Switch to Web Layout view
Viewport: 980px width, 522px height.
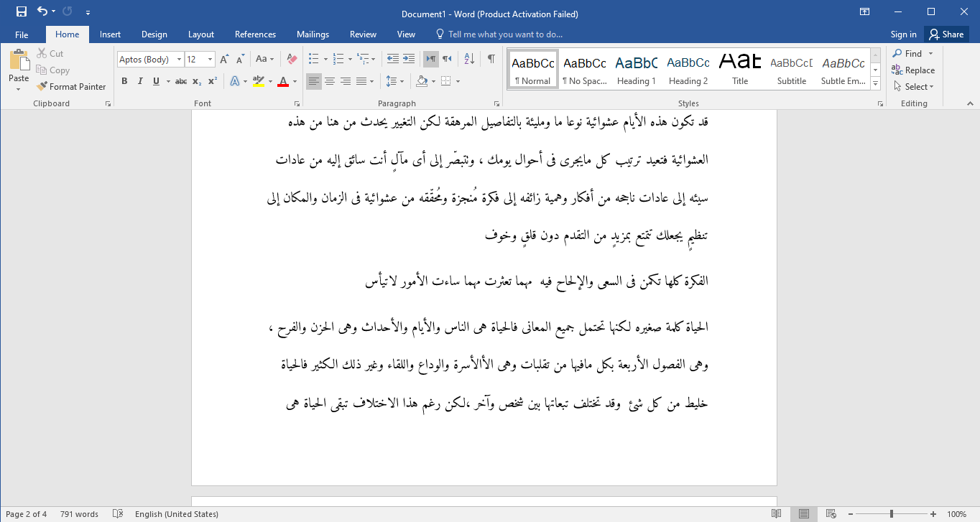coord(831,514)
